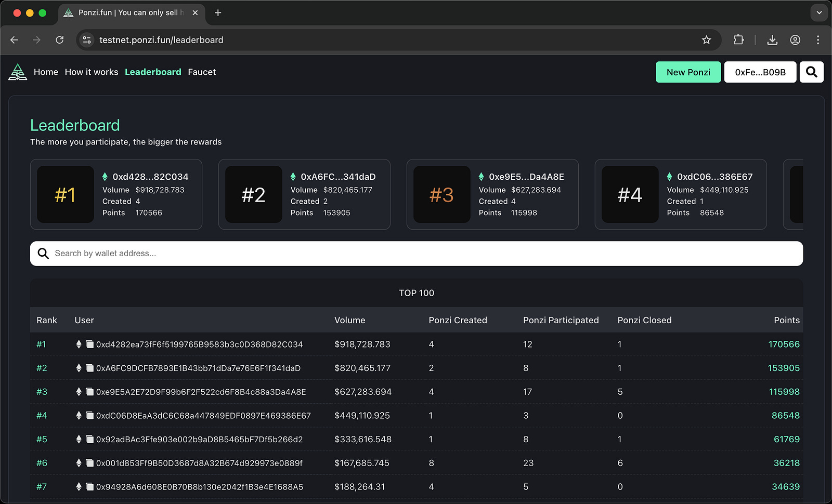Bookmark this page with the star icon
Viewport: 832px width, 504px height.
[x=706, y=40]
